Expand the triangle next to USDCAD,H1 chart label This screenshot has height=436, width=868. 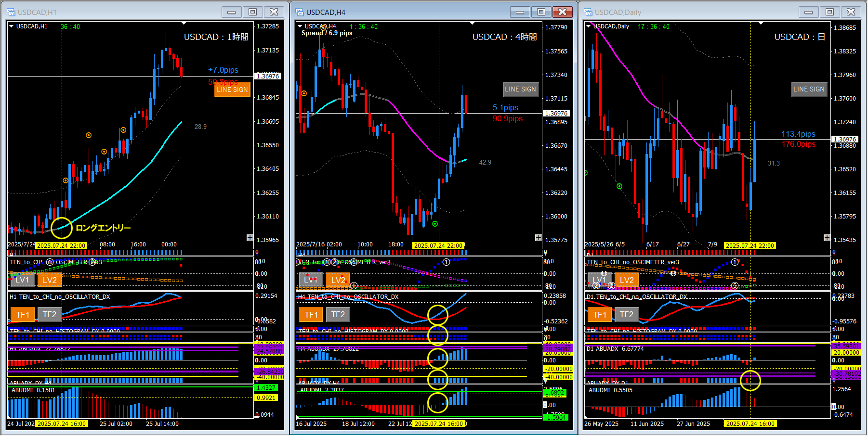click(11, 26)
